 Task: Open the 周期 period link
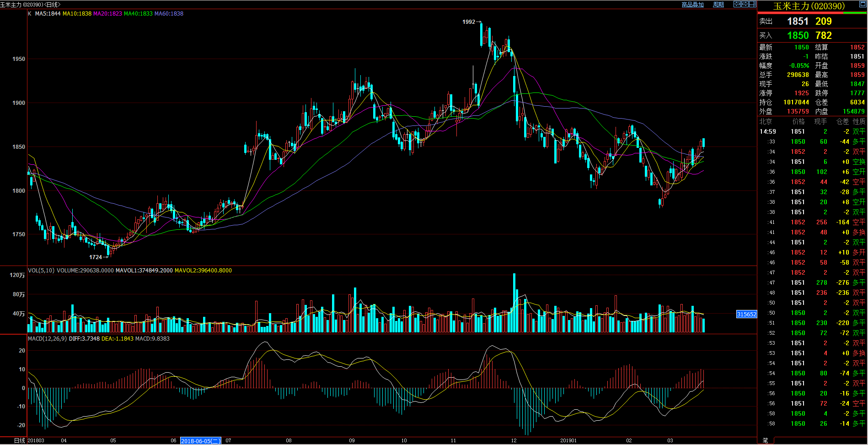click(x=718, y=5)
